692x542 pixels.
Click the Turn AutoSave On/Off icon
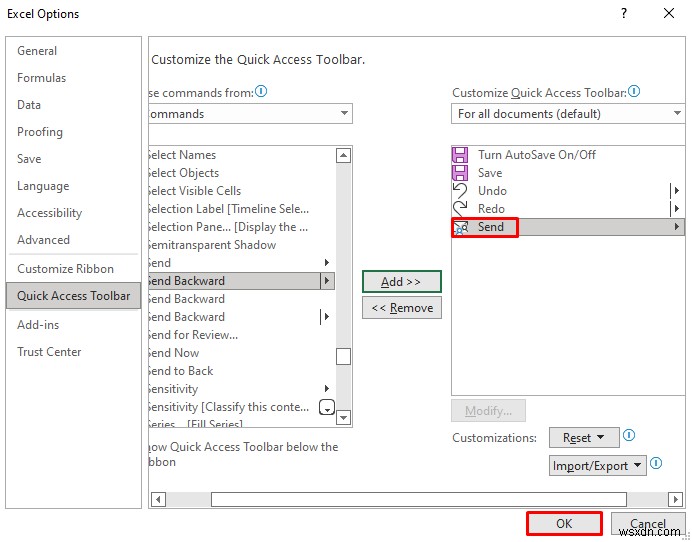pos(460,155)
